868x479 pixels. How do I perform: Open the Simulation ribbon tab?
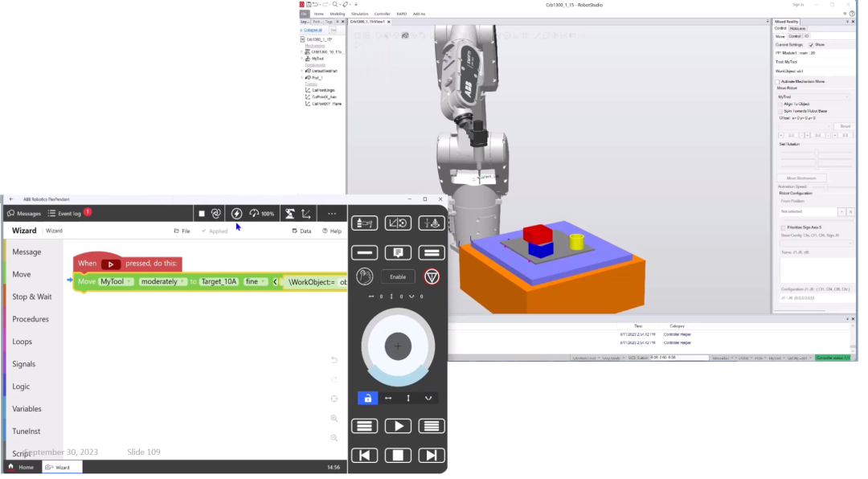359,14
